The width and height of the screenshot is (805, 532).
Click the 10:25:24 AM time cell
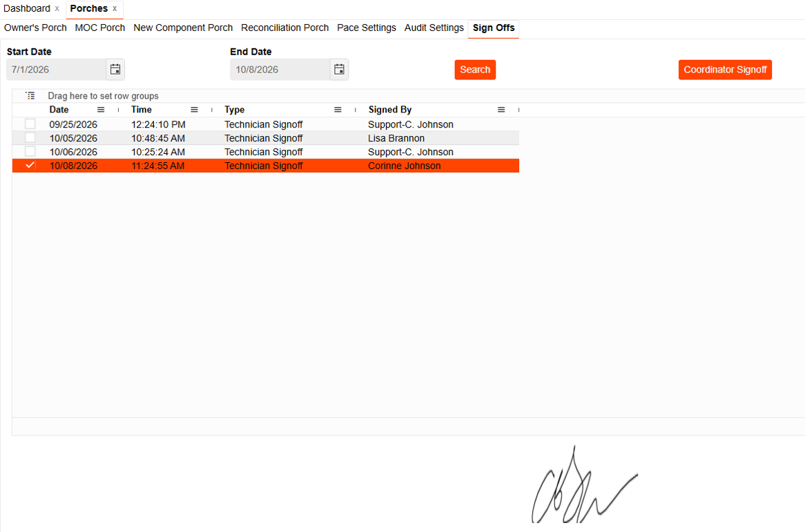click(x=158, y=152)
